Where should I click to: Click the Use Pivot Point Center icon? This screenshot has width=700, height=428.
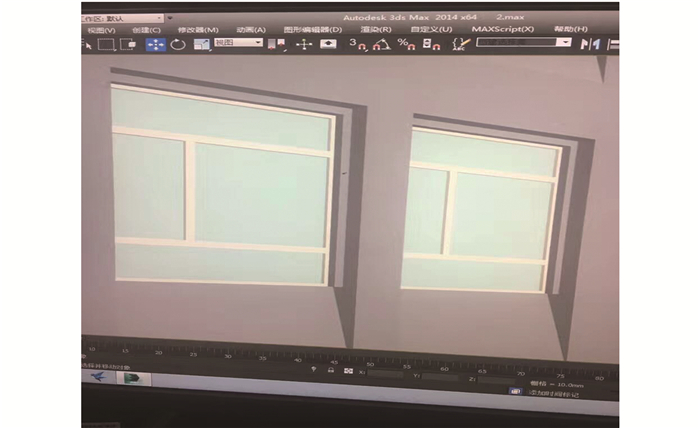tap(278, 44)
